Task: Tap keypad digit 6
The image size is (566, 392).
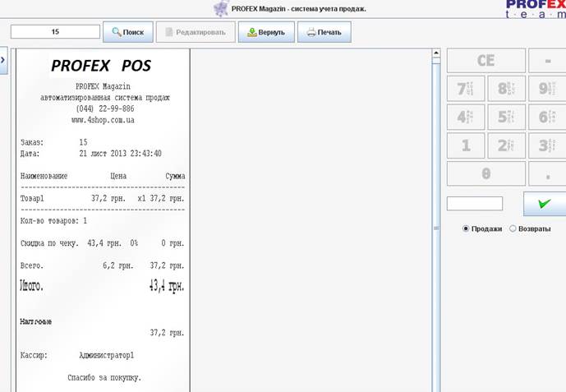Action: [x=547, y=117]
